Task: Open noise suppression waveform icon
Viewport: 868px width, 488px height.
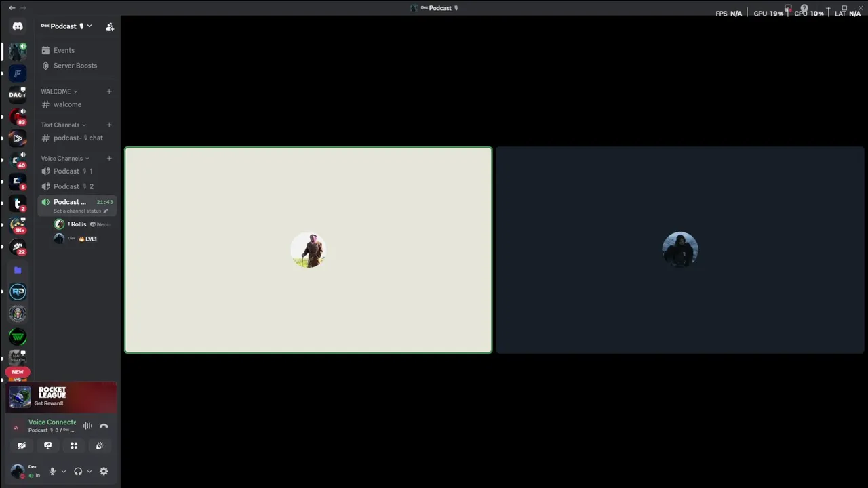Action: [87, 426]
